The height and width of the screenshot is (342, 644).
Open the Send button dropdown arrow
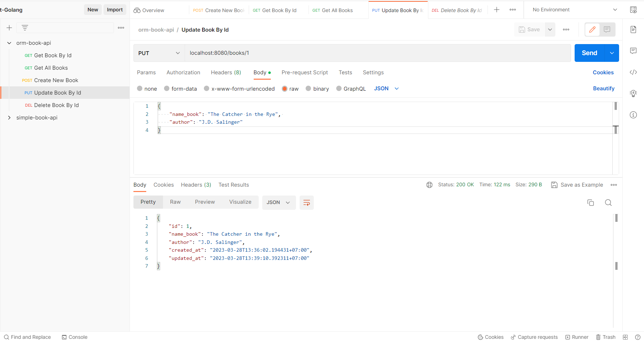612,53
